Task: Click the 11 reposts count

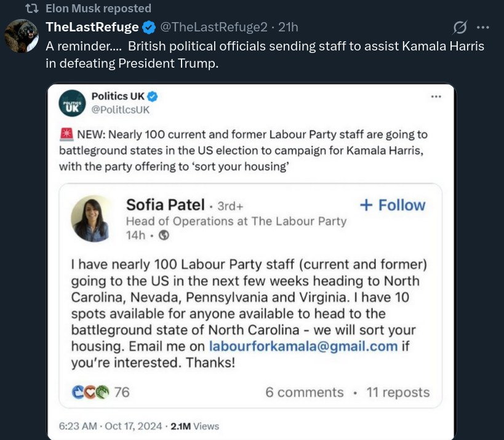Action: pos(398,392)
